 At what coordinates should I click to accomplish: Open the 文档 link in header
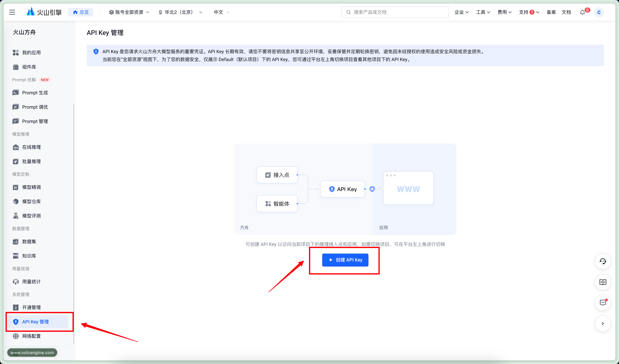(566, 12)
